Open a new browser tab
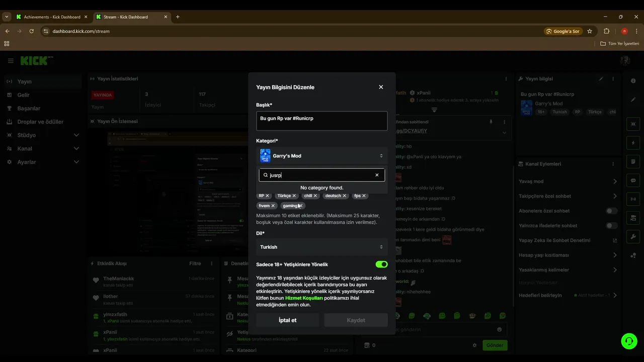Image resolution: width=644 pixels, height=362 pixels. tap(178, 17)
